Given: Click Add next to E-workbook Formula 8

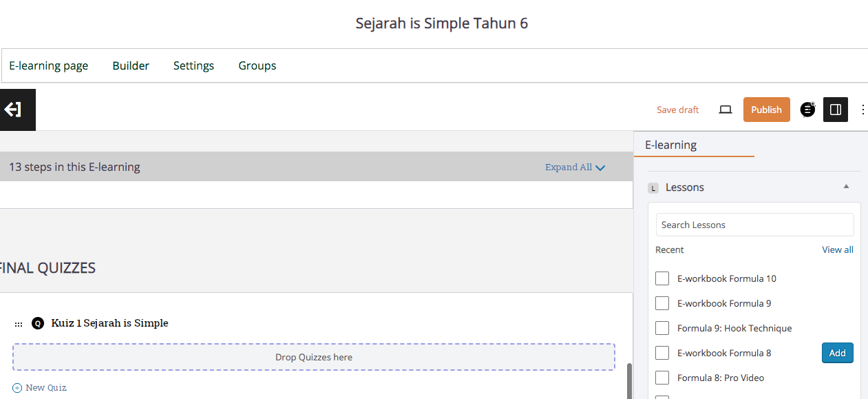Looking at the screenshot, I should pos(837,353).
